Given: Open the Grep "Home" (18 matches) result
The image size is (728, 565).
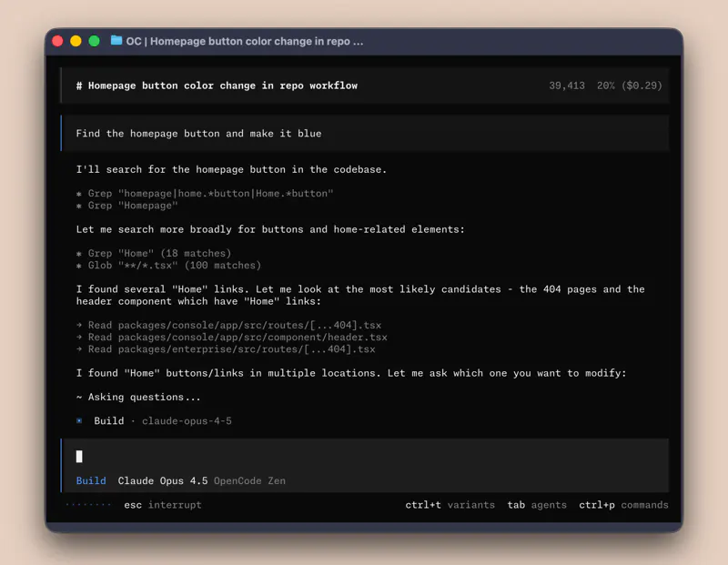Looking at the screenshot, I should point(159,254).
